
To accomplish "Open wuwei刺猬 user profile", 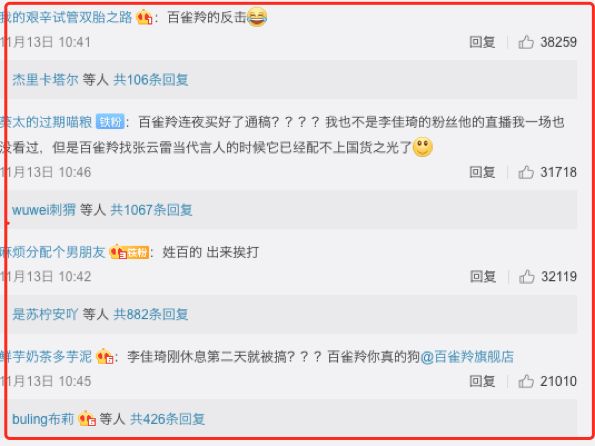I will coord(44,210).
